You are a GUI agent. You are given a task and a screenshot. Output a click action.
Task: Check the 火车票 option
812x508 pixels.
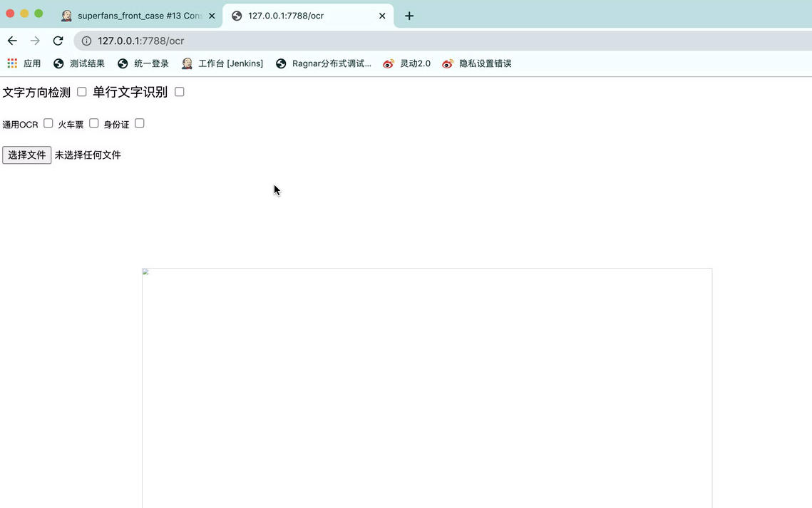pos(93,123)
